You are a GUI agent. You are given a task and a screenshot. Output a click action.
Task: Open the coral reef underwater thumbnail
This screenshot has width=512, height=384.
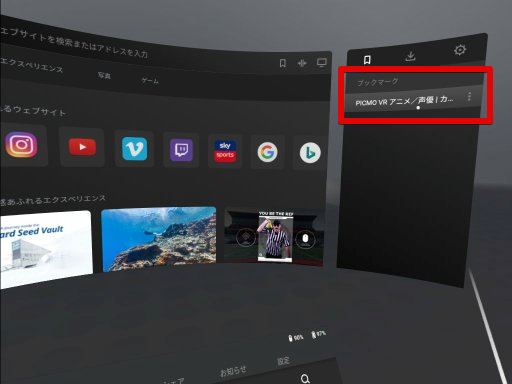pos(159,239)
